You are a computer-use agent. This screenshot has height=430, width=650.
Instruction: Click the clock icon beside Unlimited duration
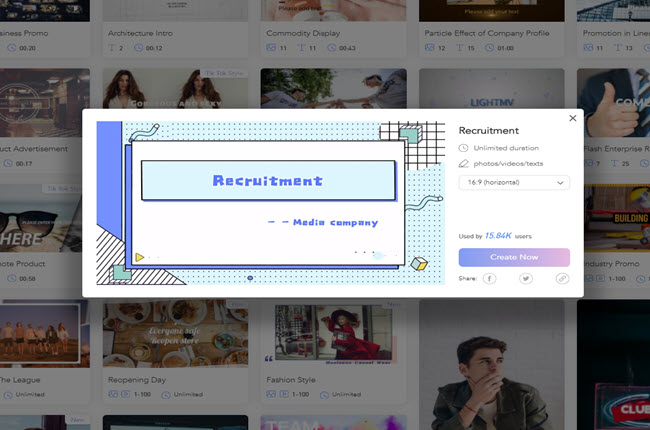(463, 148)
